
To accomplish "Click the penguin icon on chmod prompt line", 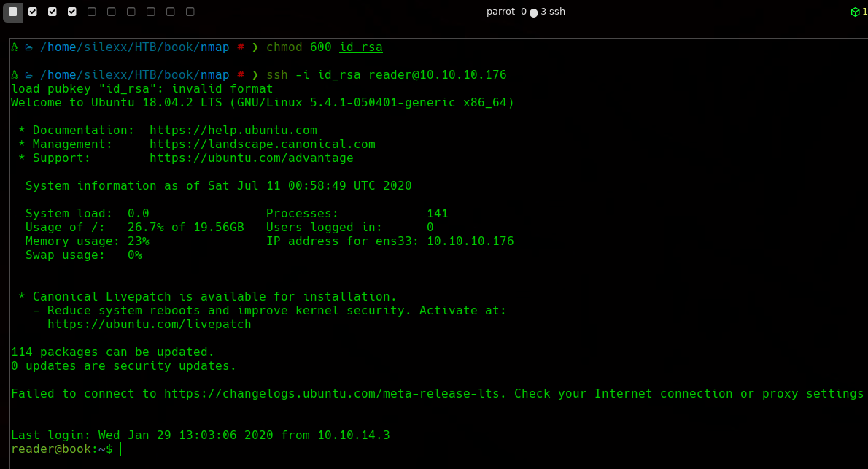I will [15, 47].
